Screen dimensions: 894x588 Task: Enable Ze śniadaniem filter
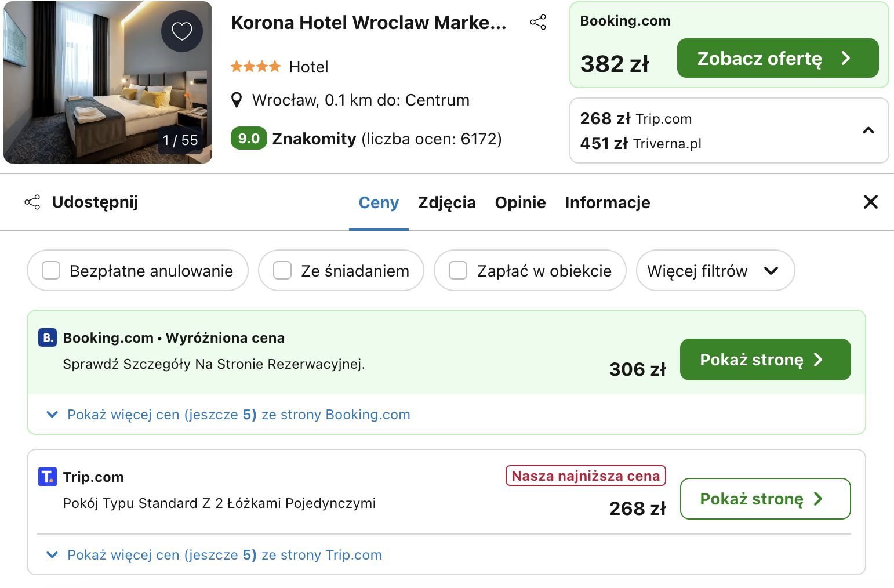coord(282,270)
